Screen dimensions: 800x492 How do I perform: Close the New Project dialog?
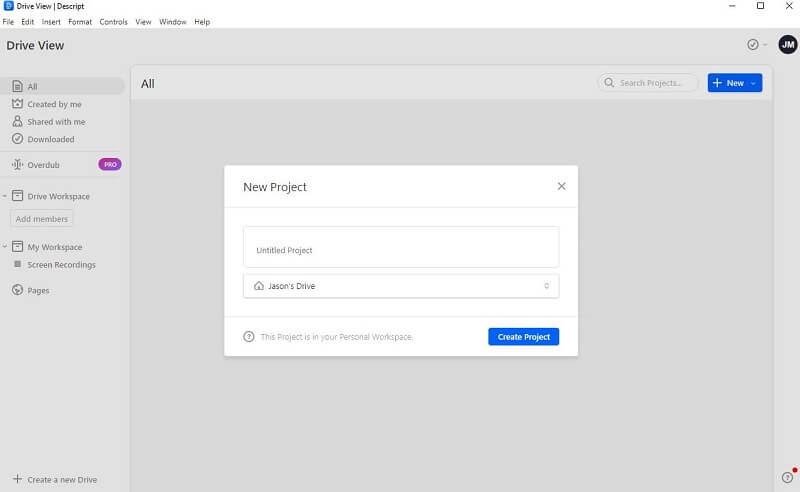pyautogui.click(x=561, y=186)
